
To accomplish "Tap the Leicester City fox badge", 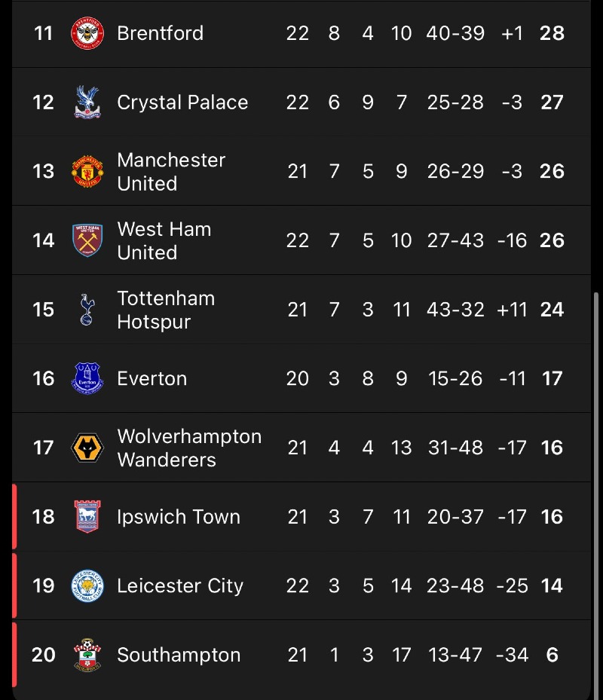I will [87, 585].
